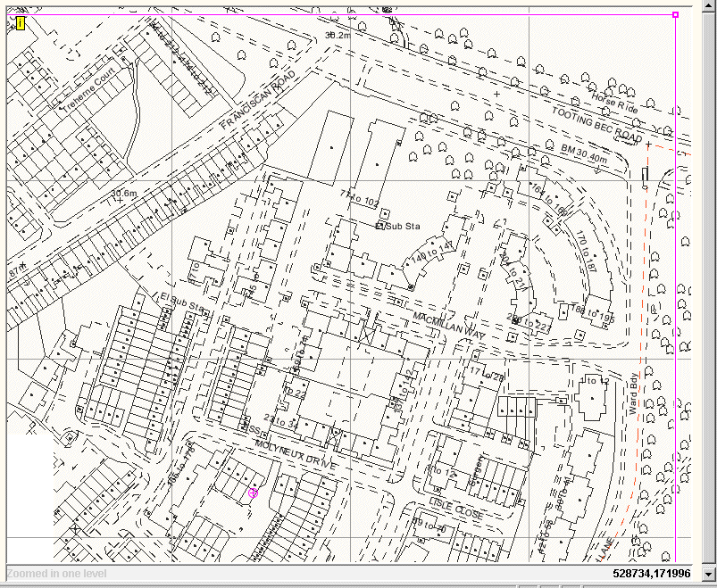Click the '137 to 142' building label
Viewport: 717px width, 588px height.
[404, 391]
